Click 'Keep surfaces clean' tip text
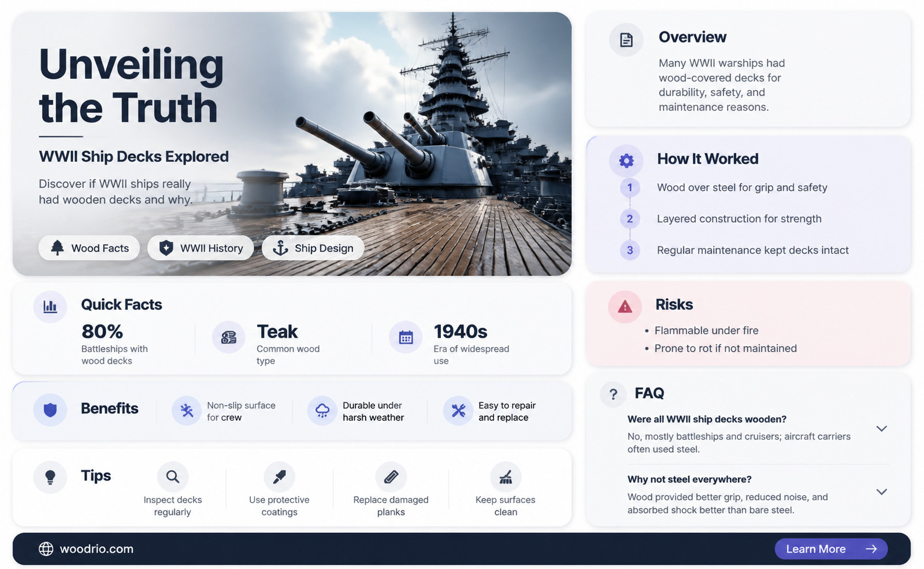 [506, 506]
